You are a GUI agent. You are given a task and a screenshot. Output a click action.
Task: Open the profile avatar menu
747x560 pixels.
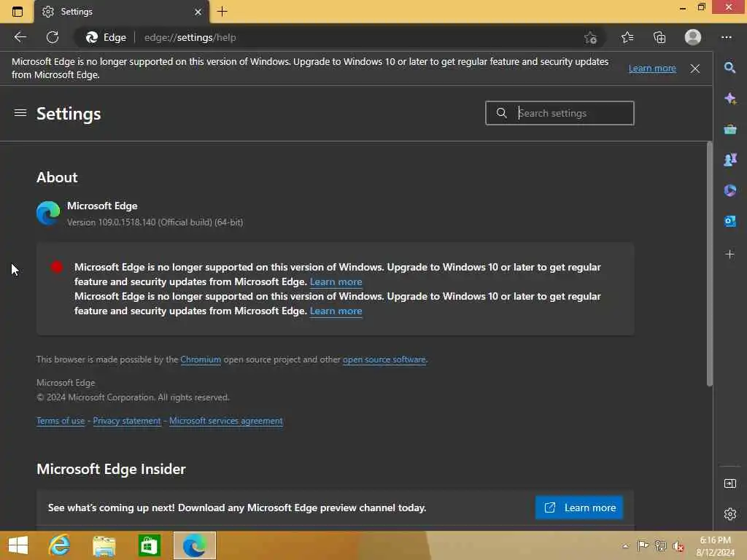pos(693,37)
